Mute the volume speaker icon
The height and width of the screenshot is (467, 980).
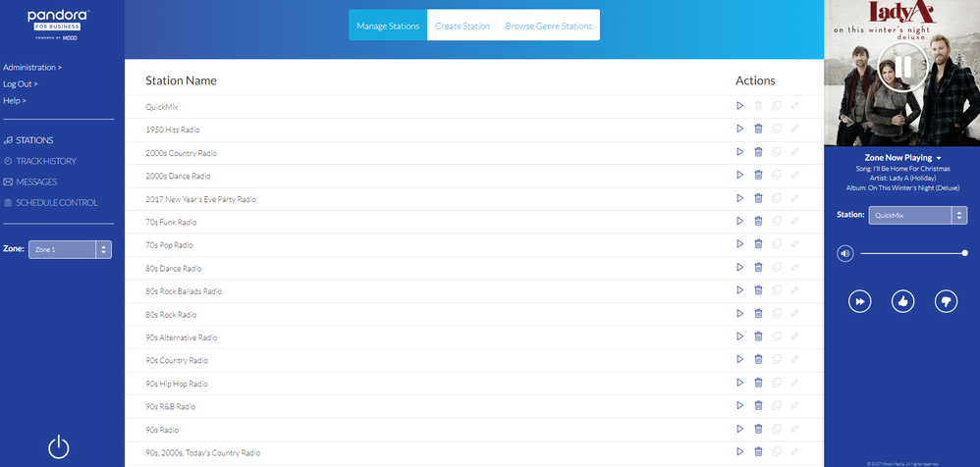coord(844,253)
